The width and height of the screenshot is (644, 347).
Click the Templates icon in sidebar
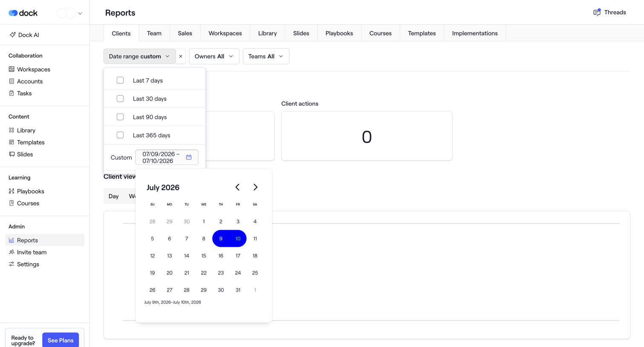click(x=11, y=142)
